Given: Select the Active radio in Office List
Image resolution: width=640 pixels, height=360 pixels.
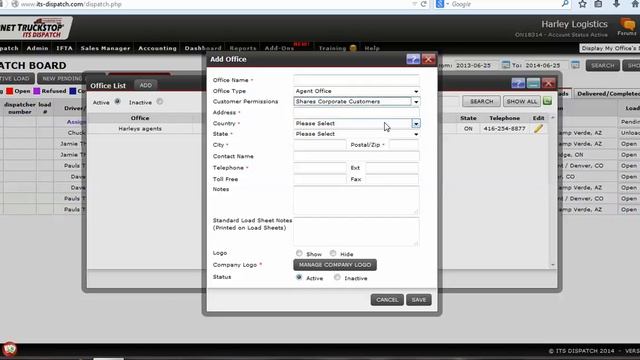Looking at the screenshot, I should point(118,102).
